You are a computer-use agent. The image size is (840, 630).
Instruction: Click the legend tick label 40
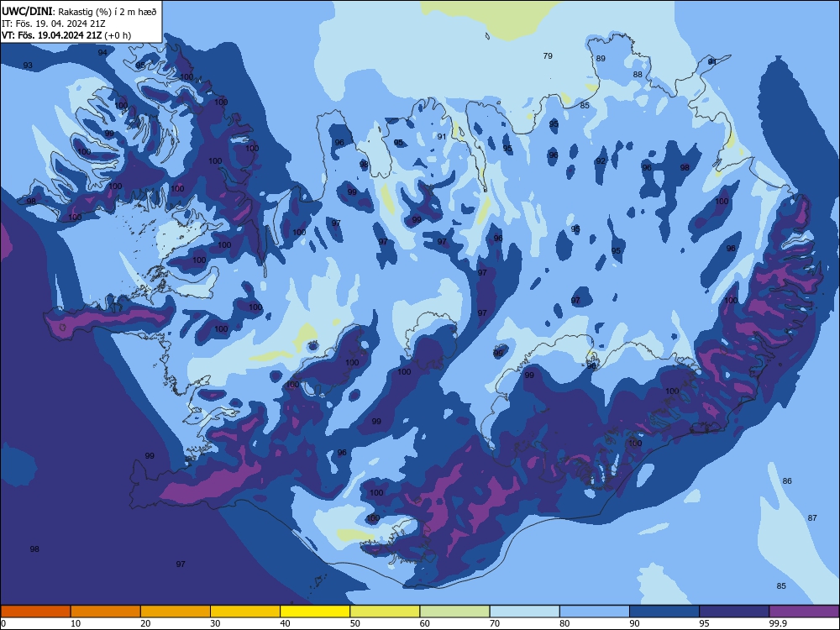(285, 623)
